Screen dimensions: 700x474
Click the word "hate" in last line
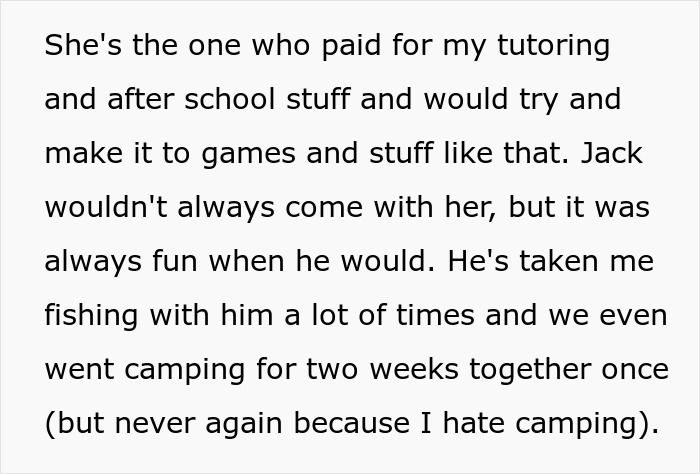(474, 423)
